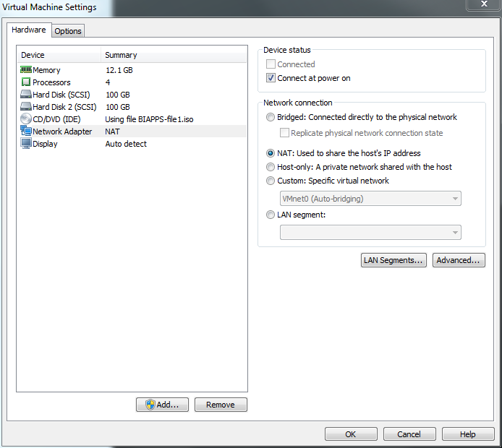Switch to the Hardware tab

[29, 30]
